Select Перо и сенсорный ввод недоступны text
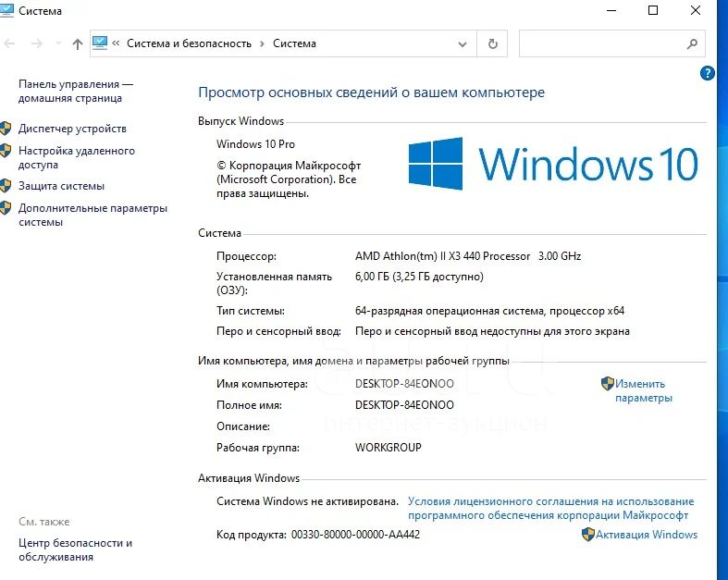The image size is (728, 580). [x=492, y=331]
